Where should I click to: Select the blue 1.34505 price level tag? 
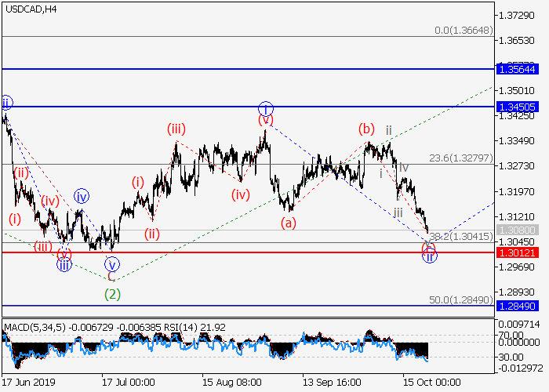tap(518, 107)
